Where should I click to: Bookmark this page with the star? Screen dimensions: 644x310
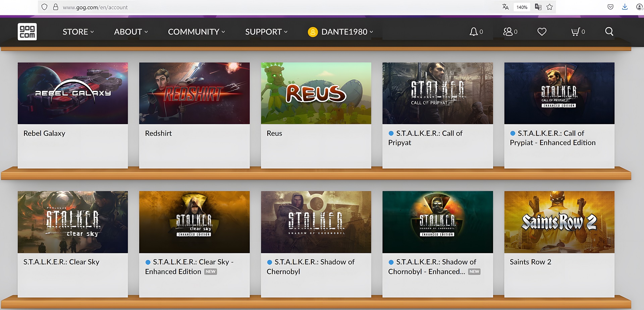pyautogui.click(x=549, y=7)
